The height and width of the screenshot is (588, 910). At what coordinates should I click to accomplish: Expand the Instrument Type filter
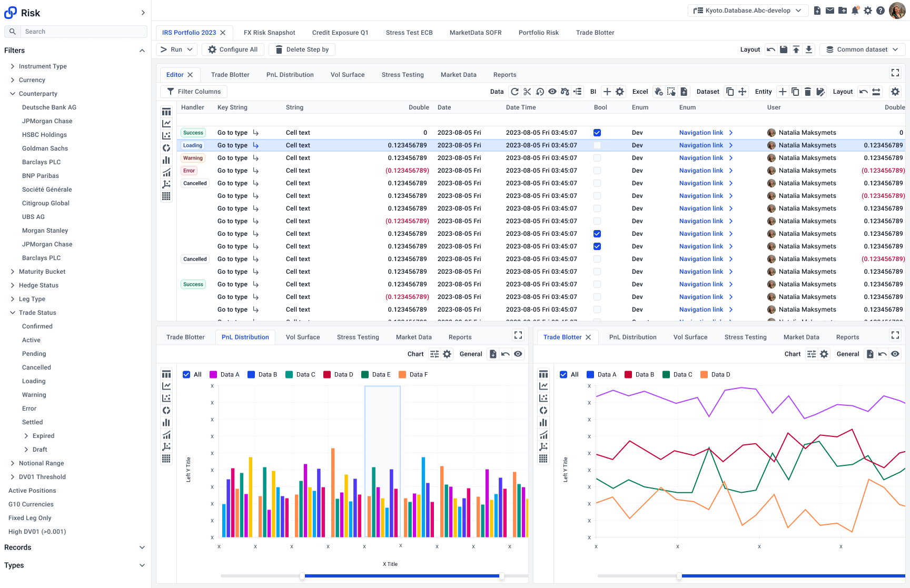13,66
